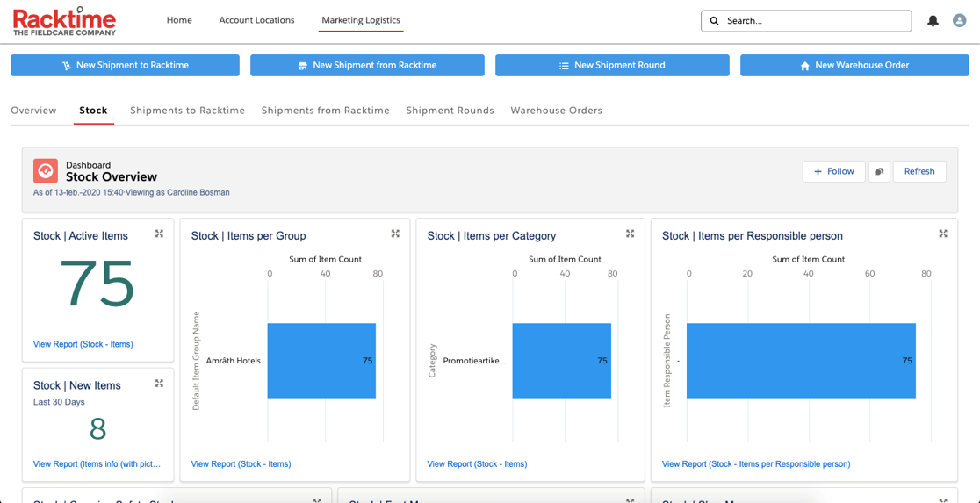Click the New Warehouse Order button
Image resolution: width=980 pixels, height=503 pixels.
(854, 65)
